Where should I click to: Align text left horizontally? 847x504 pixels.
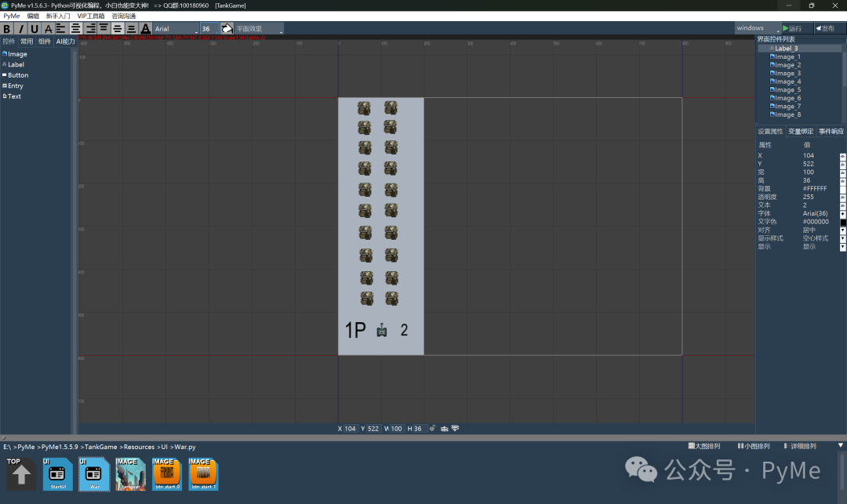click(61, 28)
